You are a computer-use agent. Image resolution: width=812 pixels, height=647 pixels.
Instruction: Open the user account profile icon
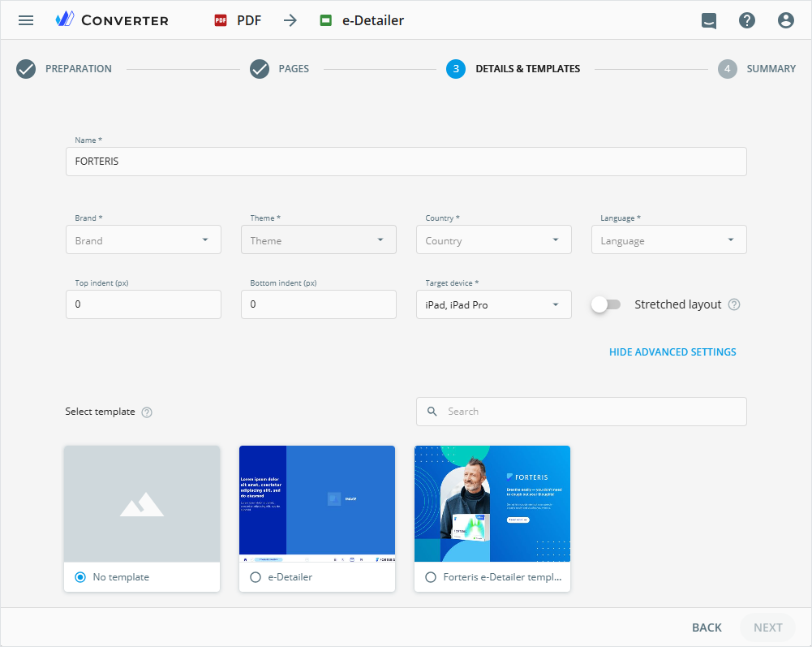[785, 21]
